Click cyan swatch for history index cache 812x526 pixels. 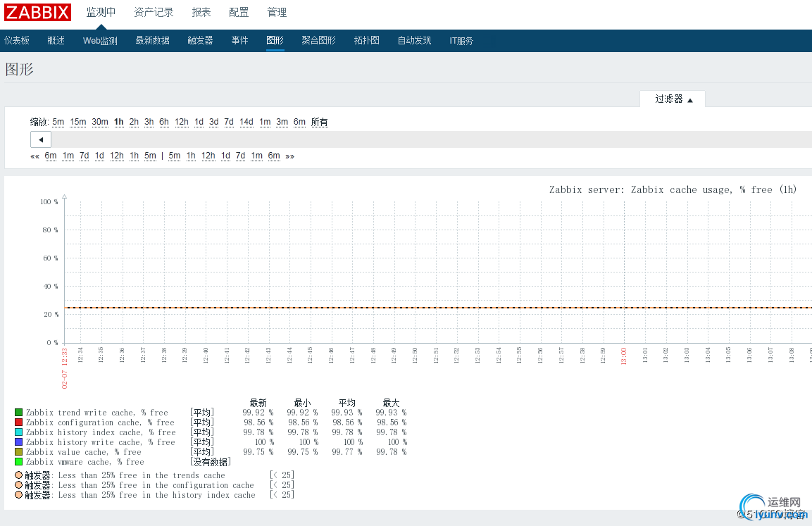(18, 432)
